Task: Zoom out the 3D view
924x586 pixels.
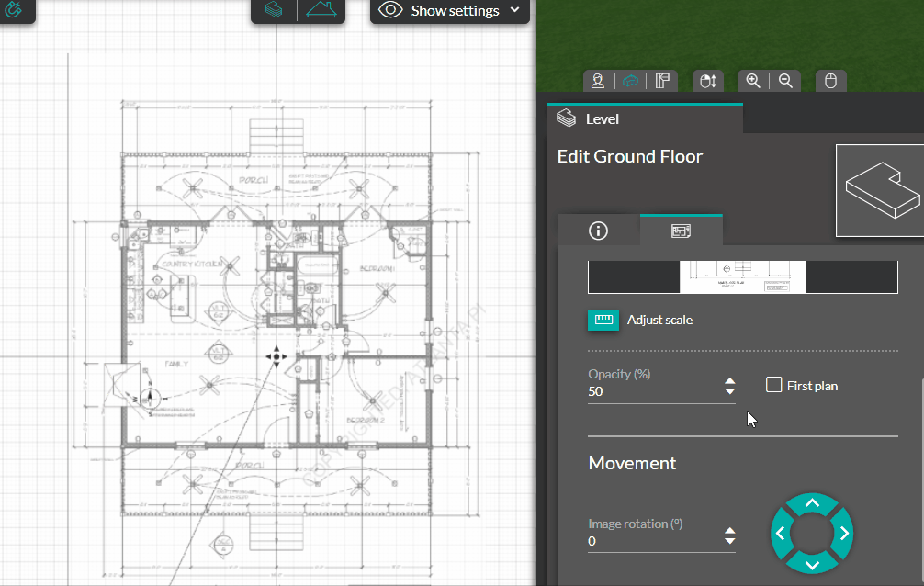Action: coord(785,81)
